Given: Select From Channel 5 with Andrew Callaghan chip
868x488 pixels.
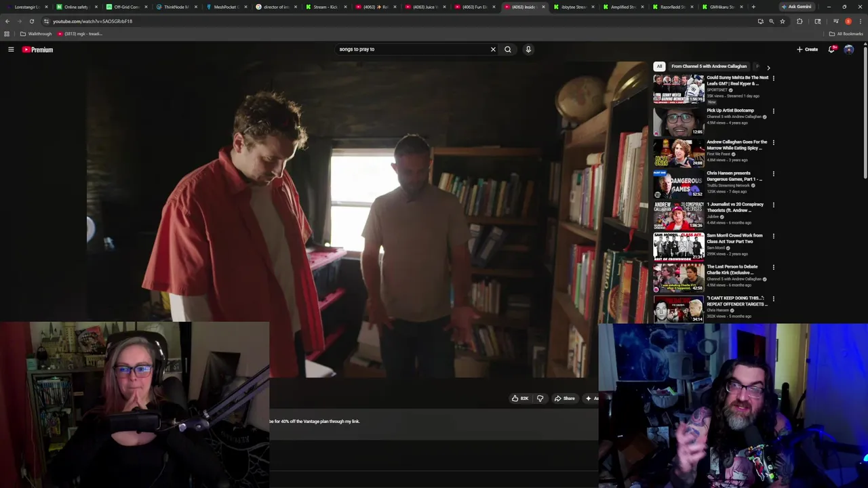Looking at the screenshot, I should click(709, 66).
